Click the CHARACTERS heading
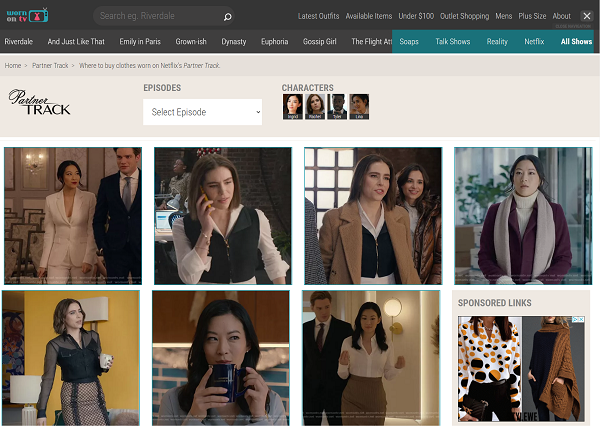The image size is (600, 427). [308, 88]
